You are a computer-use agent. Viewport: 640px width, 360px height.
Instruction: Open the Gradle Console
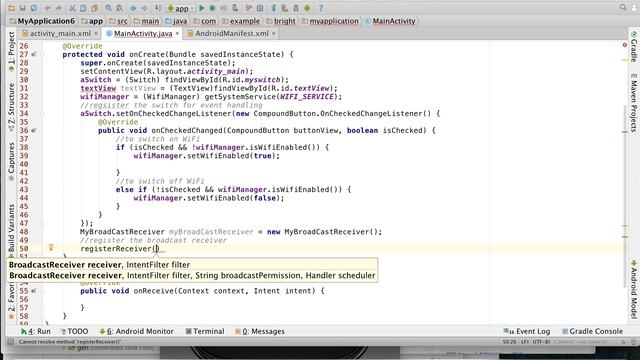tap(592, 331)
